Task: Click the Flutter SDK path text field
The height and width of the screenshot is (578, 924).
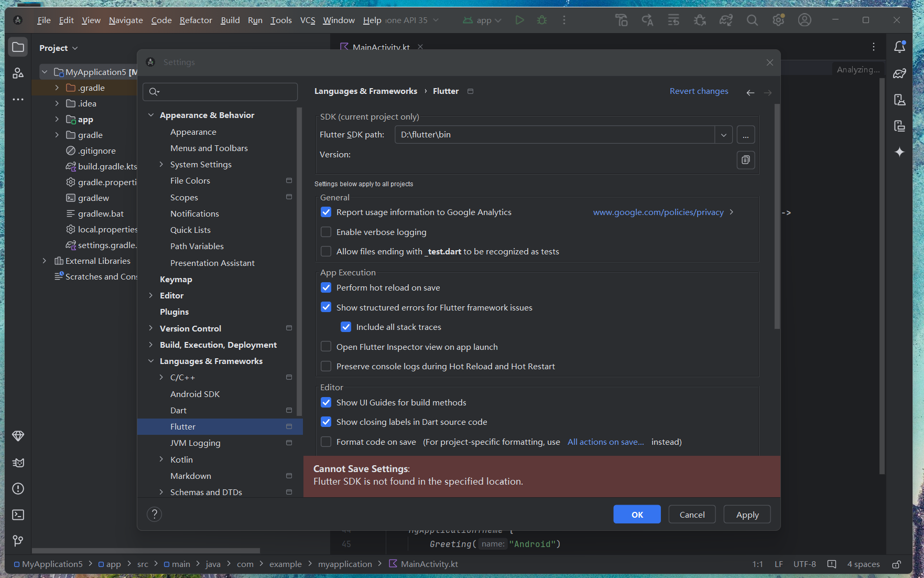Action: [555, 135]
